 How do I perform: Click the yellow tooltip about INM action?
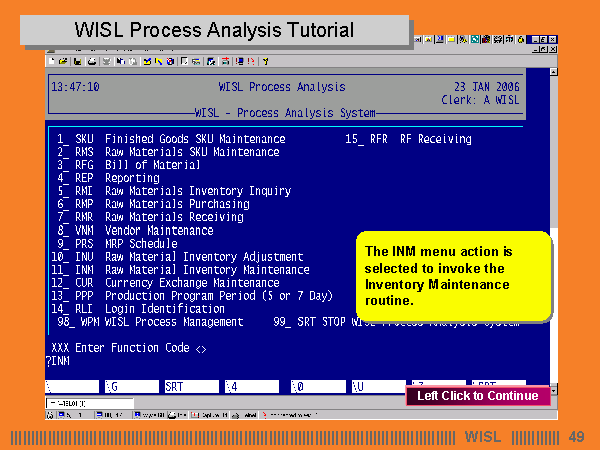click(453, 275)
